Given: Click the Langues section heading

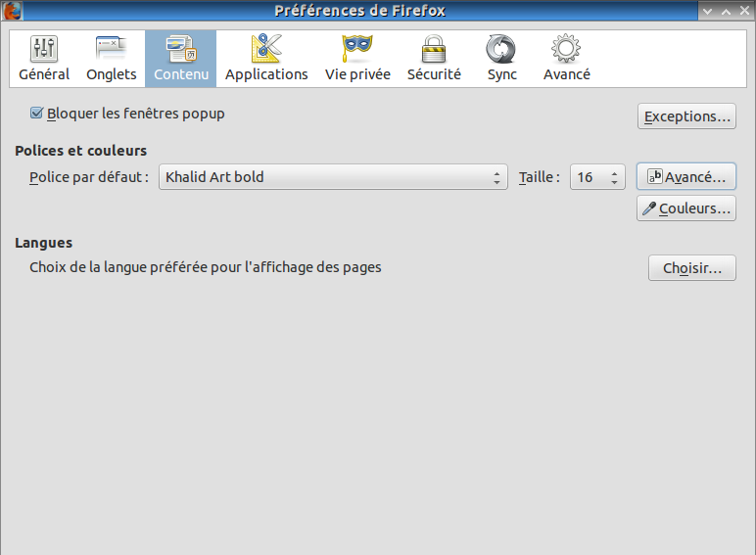Looking at the screenshot, I should point(44,243).
